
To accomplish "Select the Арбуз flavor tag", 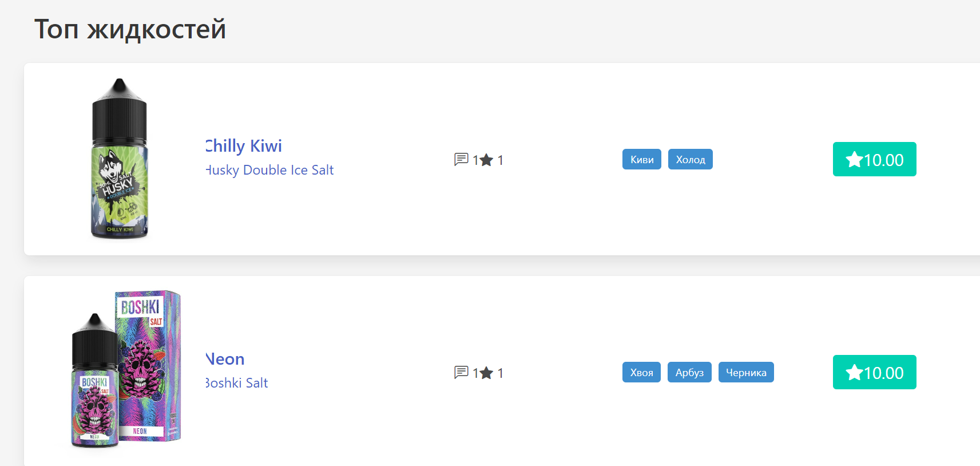I will coord(689,372).
